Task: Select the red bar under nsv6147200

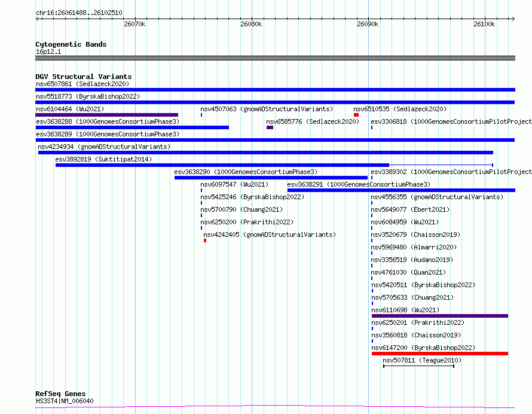Action: pos(440,354)
